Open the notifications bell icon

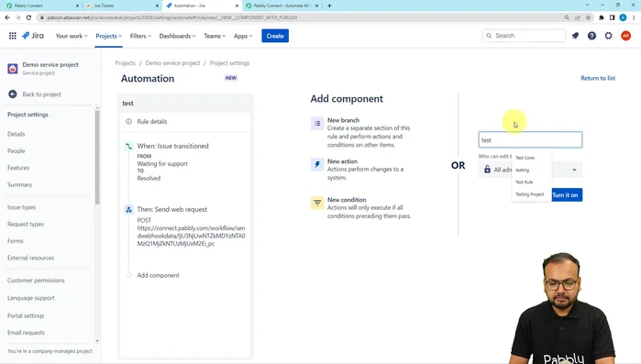coord(575,36)
